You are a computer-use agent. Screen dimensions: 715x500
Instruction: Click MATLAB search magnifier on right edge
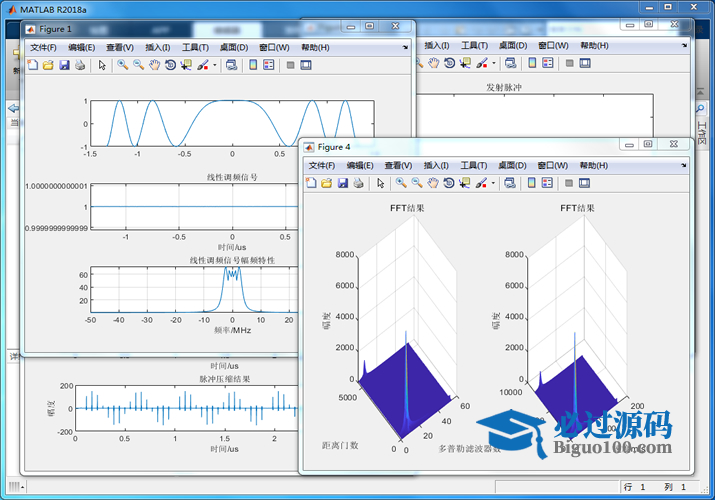pos(700,108)
